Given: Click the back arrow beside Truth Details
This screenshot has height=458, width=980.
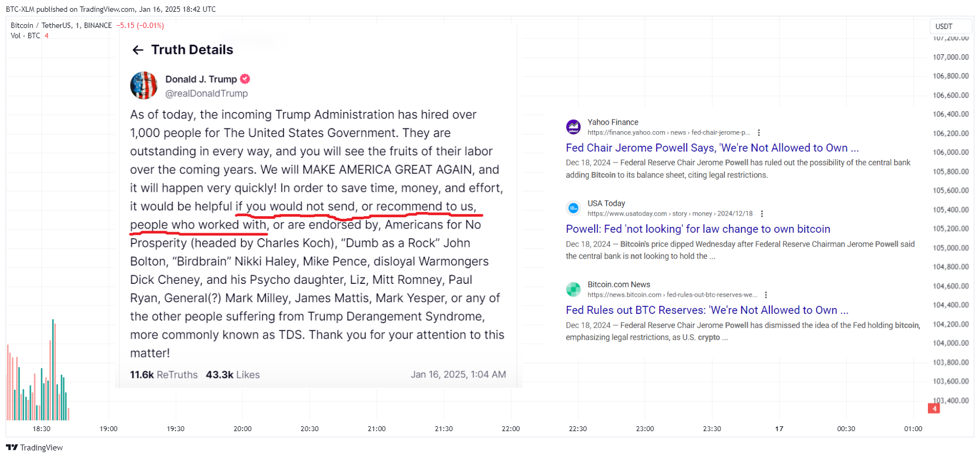Looking at the screenshot, I should point(138,50).
